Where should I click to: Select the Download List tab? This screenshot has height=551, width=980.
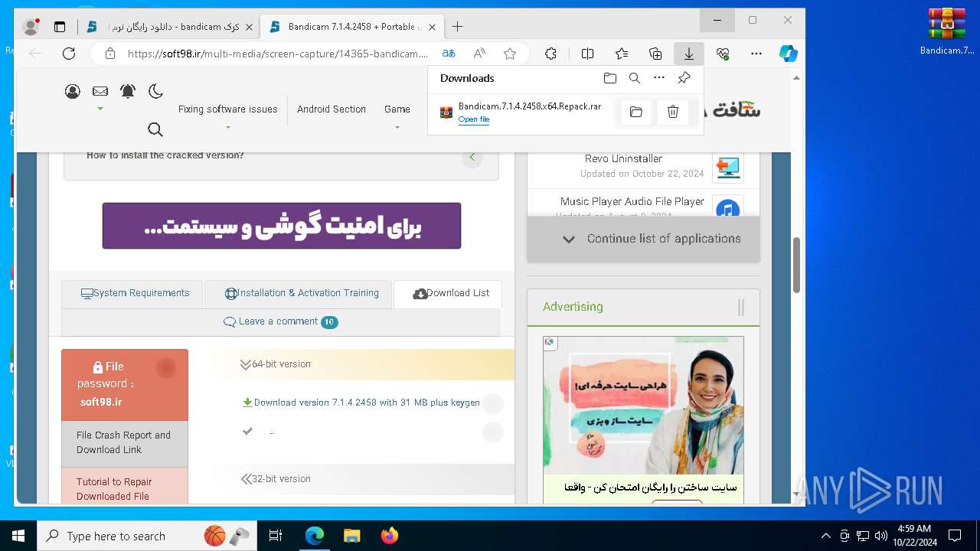448,294
